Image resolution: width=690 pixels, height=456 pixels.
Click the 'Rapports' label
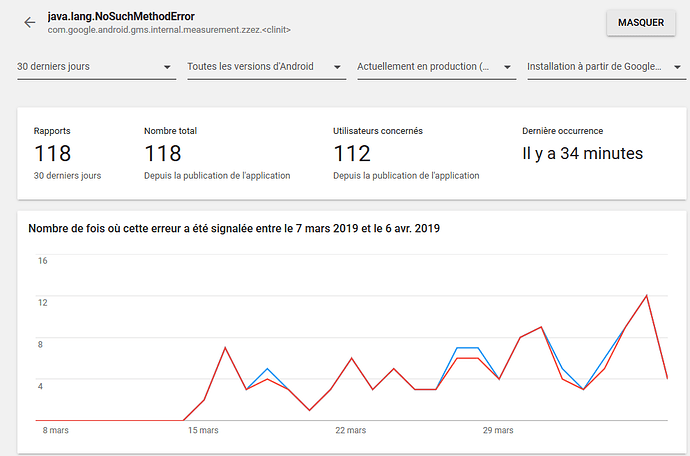[52, 131]
